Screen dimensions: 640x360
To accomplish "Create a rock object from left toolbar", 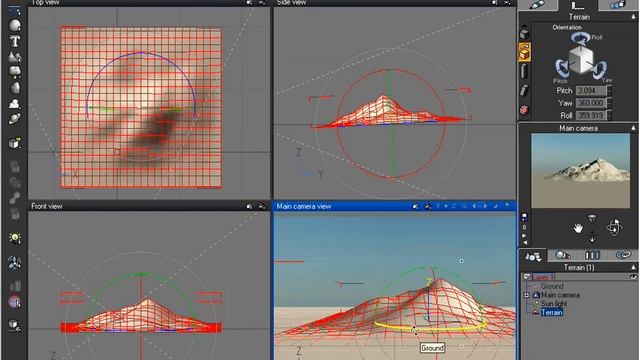I will click(x=15, y=87).
